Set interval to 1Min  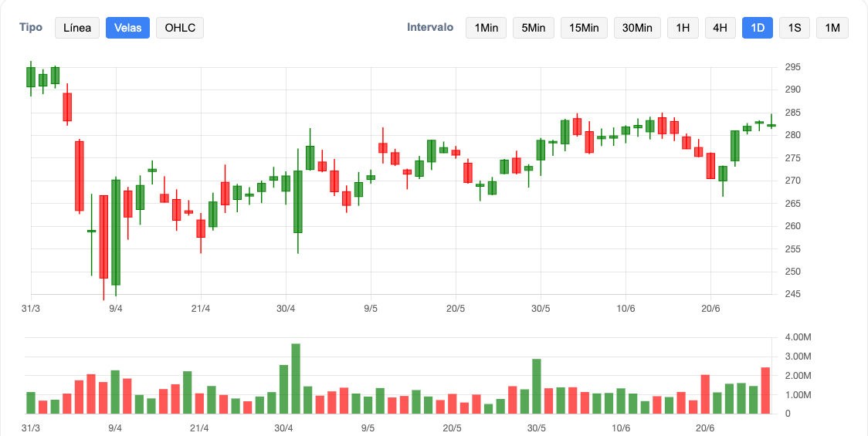click(486, 28)
